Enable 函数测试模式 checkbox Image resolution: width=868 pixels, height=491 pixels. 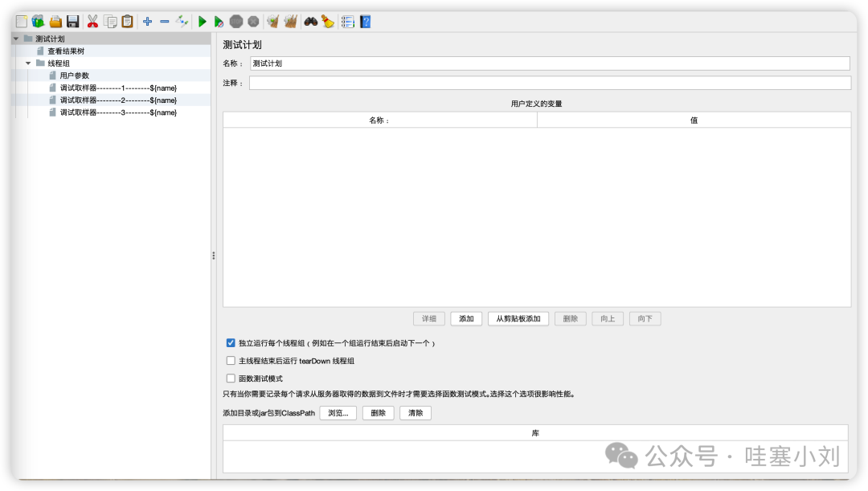coord(231,378)
